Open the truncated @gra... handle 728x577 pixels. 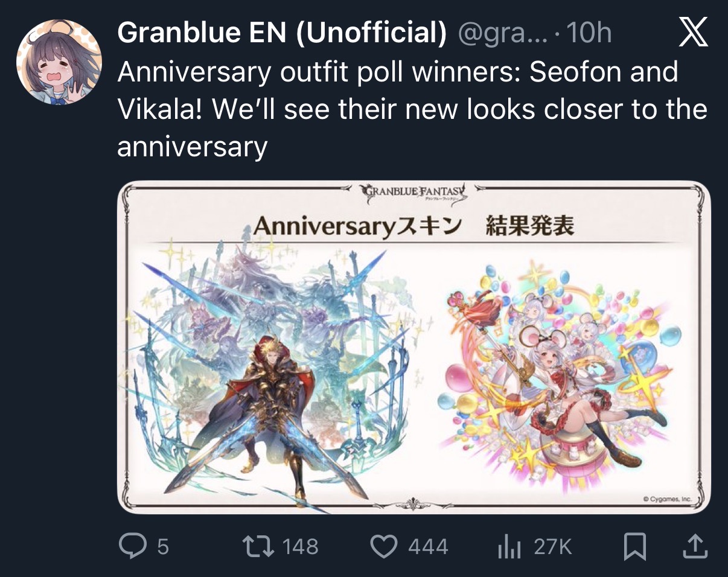[x=505, y=33]
